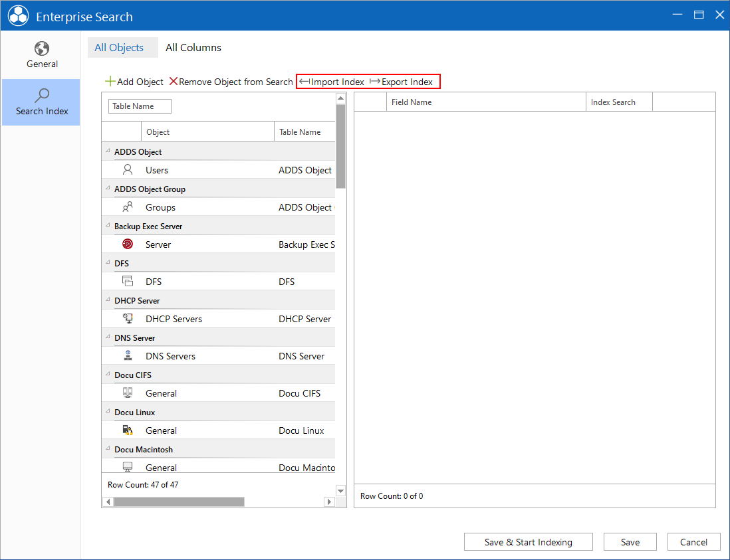
Task: Sort by Index Search column header
Action: [619, 102]
